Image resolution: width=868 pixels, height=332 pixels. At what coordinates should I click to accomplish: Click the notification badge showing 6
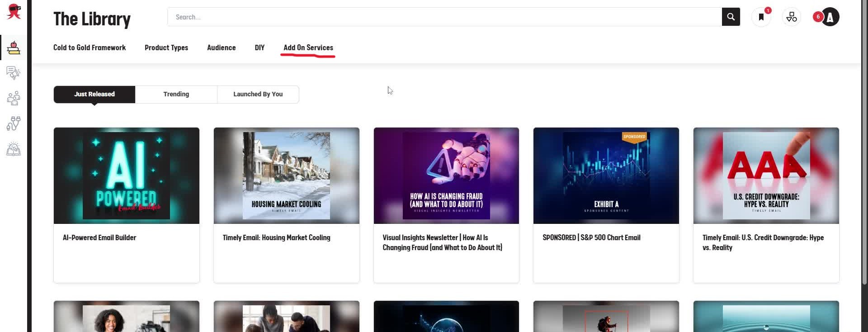tap(818, 17)
